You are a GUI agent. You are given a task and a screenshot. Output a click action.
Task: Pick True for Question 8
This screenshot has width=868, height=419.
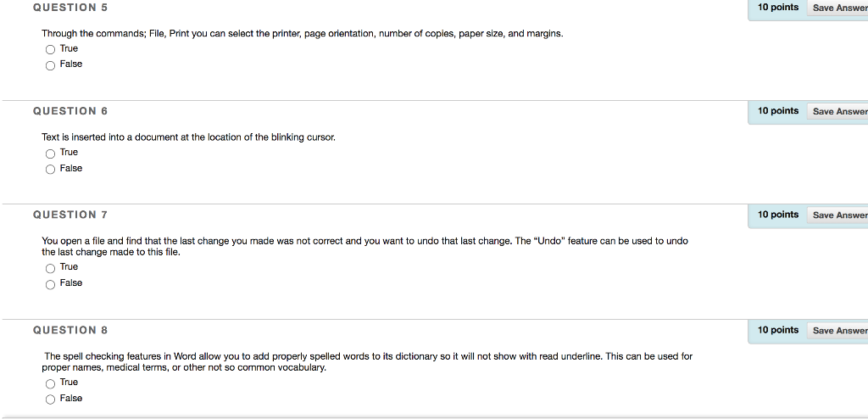click(x=50, y=383)
